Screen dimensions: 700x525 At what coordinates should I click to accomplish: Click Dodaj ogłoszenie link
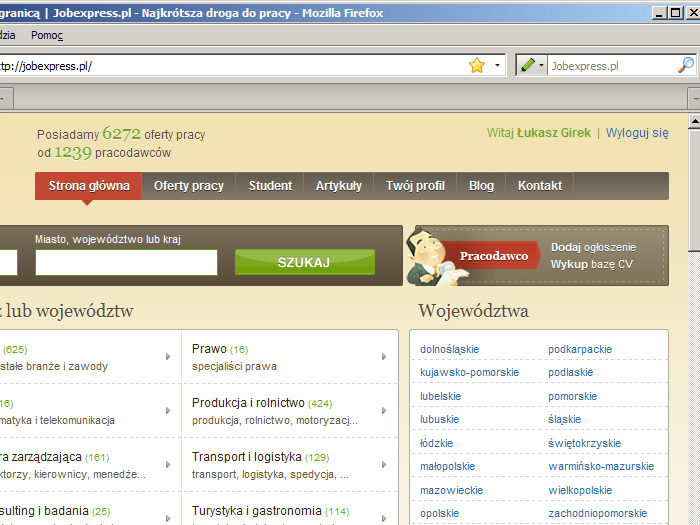[x=593, y=247]
